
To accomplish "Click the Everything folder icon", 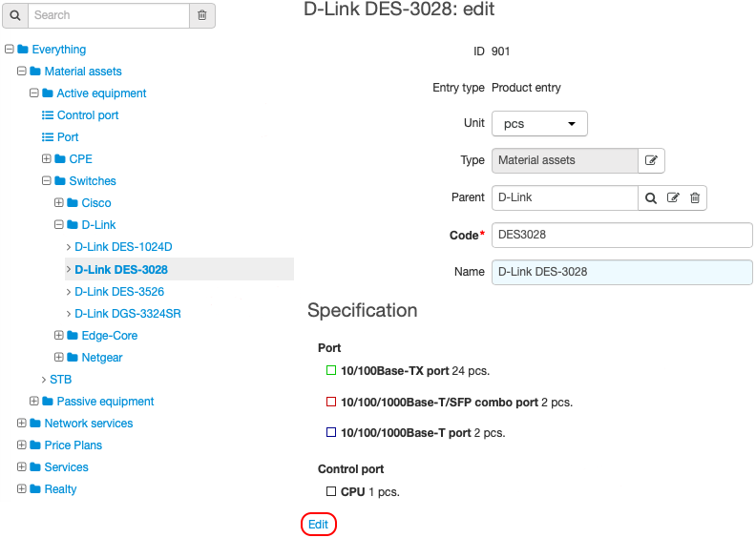I will [23, 50].
